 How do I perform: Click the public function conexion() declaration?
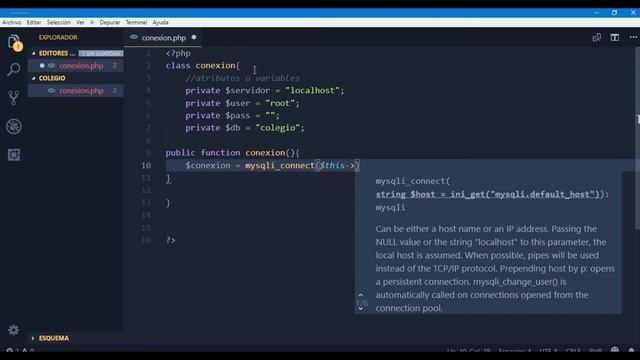[x=232, y=153]
